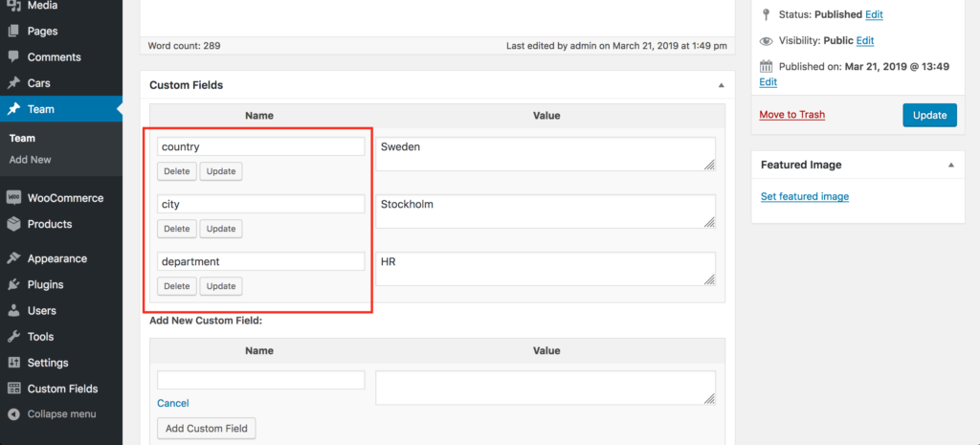Open the Custom Fields admin menu
The height and width of the screenshot is (445, 980).
coord(61,389)
